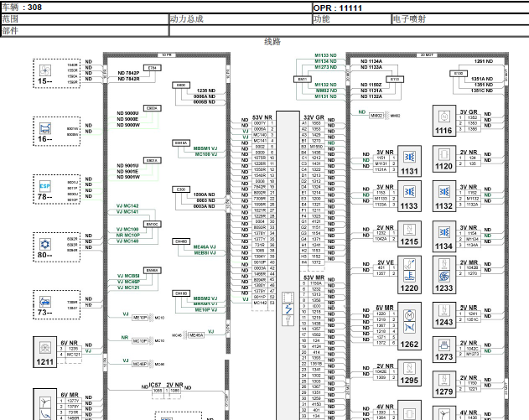
Task: Click the ESP symbol in the 78-- box
Action: [x=45, y=186]
